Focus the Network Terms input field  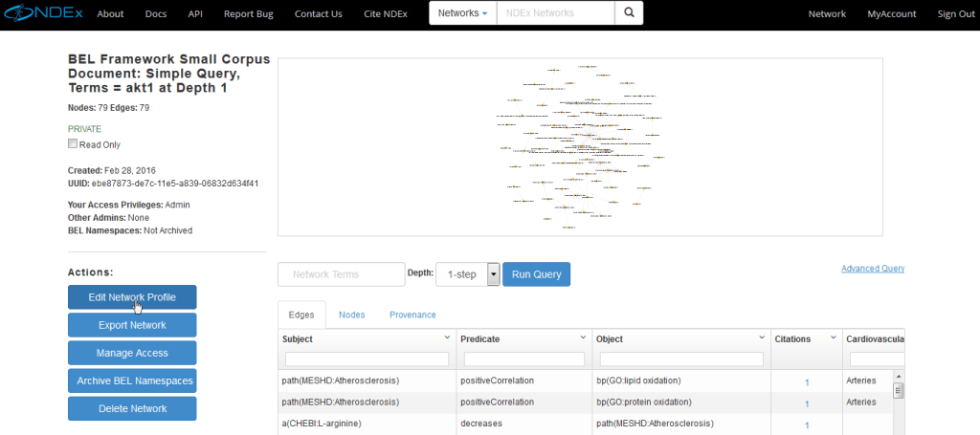342,274
